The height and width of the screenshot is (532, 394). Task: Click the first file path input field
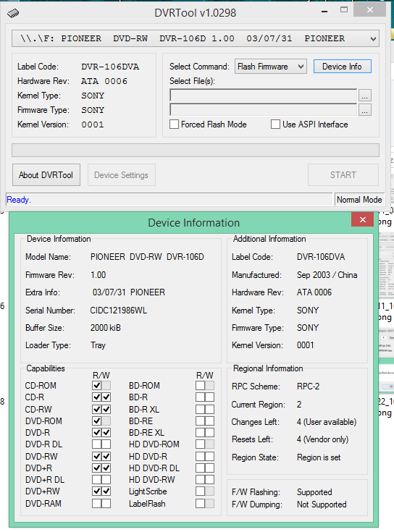[x=264, y=96]
